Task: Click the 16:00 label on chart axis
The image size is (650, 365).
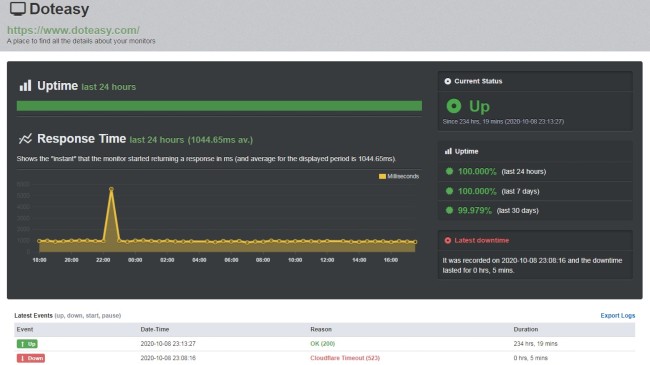Action: tap(391, 260)
